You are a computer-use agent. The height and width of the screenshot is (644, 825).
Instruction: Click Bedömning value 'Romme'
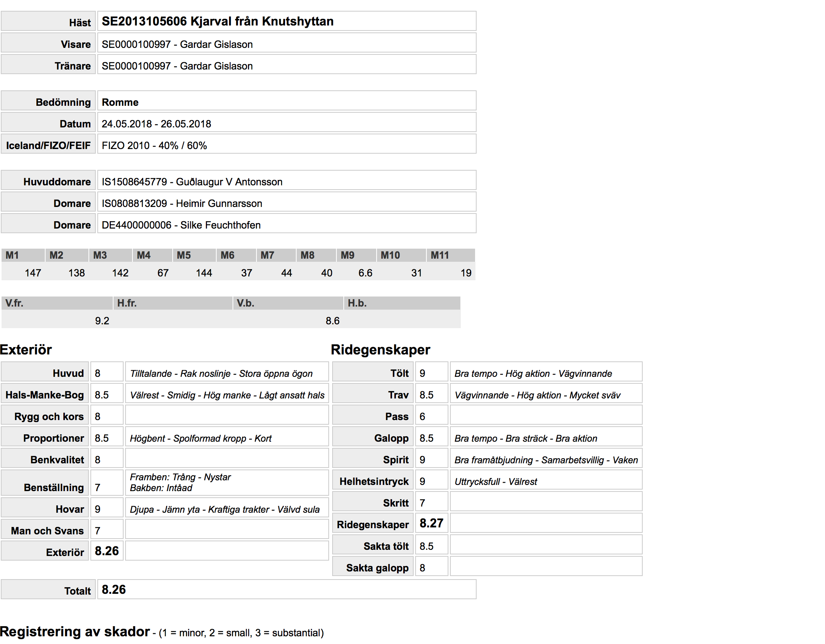[x=120, y=102]
